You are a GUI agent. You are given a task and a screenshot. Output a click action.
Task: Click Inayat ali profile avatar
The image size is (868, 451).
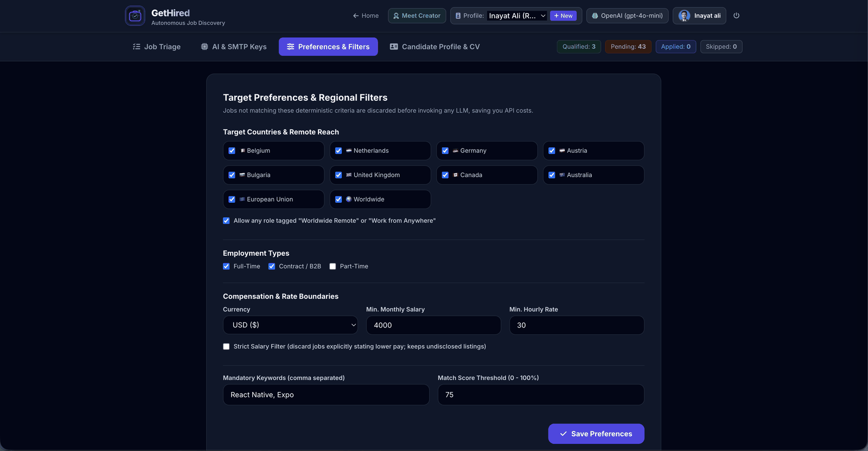(x=684, y=16)
